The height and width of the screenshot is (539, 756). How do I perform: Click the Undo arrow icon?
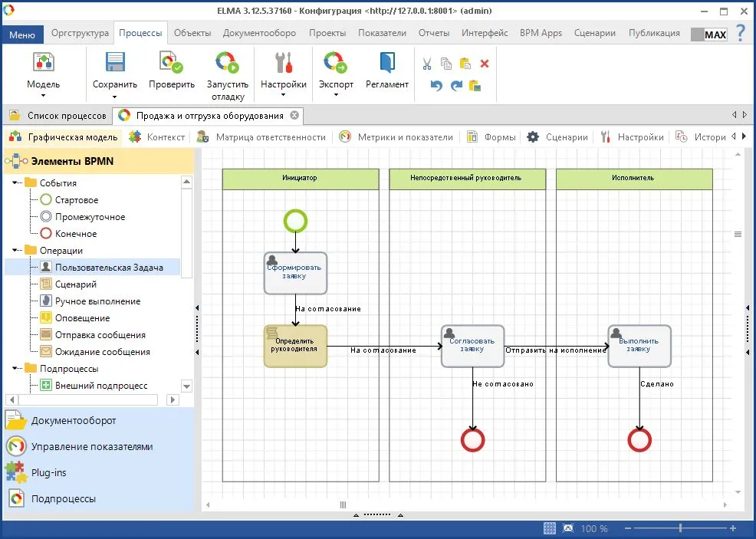(436, 85)
